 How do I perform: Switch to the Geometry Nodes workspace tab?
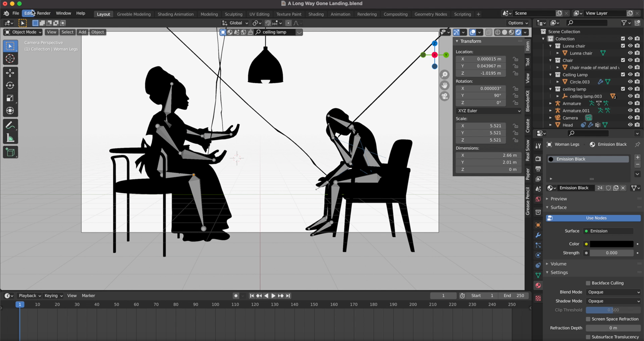click(x=431, y=14)
